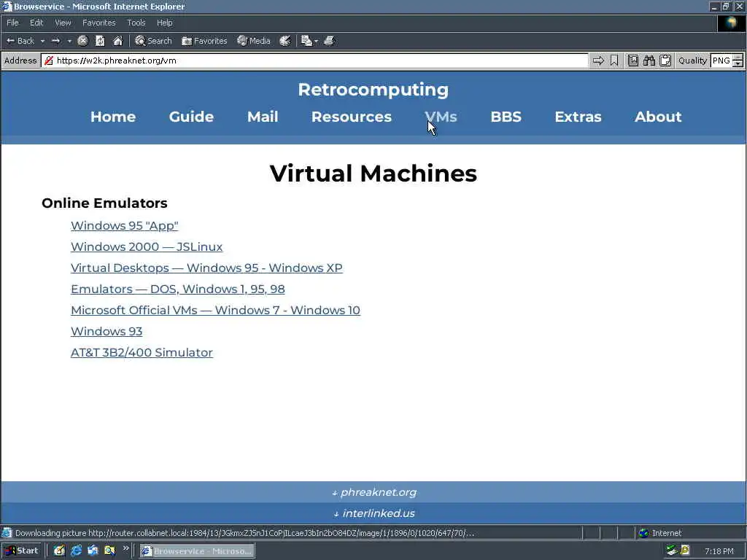747x560 pixels.
Task: Launch Internet Explorer from quick launch
Action: click(76, 551)
